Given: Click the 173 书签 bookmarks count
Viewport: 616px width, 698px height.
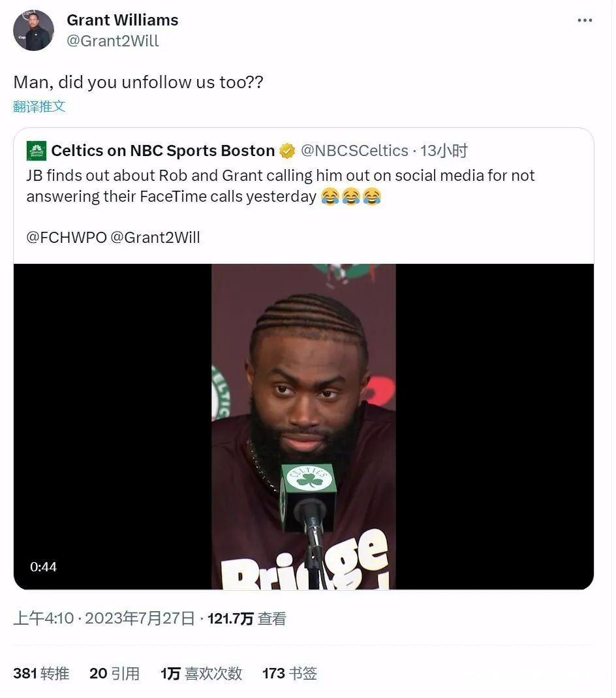Looking at the screenshot, I should (289, 673).
